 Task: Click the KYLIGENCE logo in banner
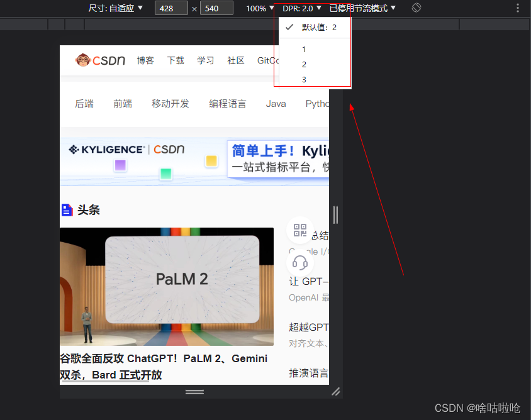pos(107,150)
